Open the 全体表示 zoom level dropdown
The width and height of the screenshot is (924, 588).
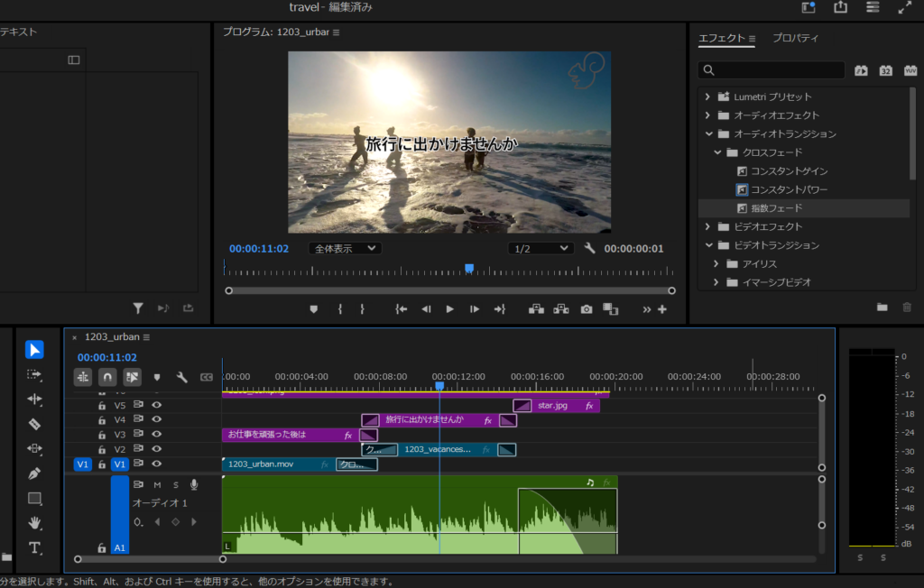tap(345, 248)
